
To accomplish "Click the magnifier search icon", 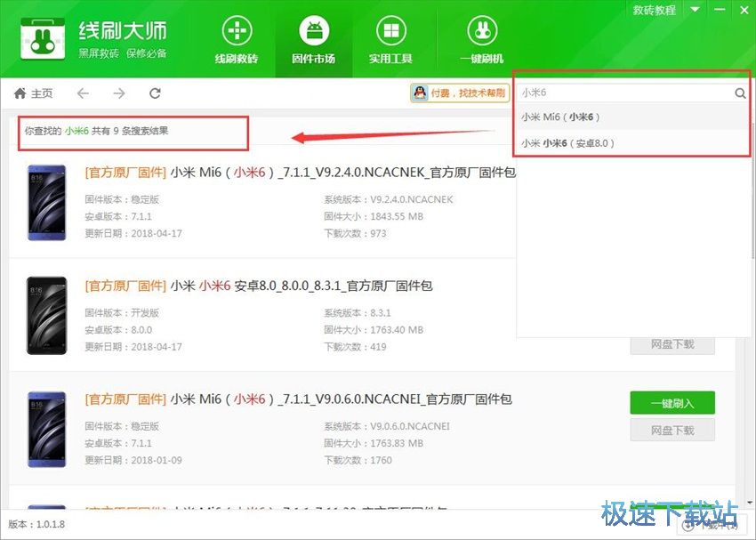I will 741,93.
